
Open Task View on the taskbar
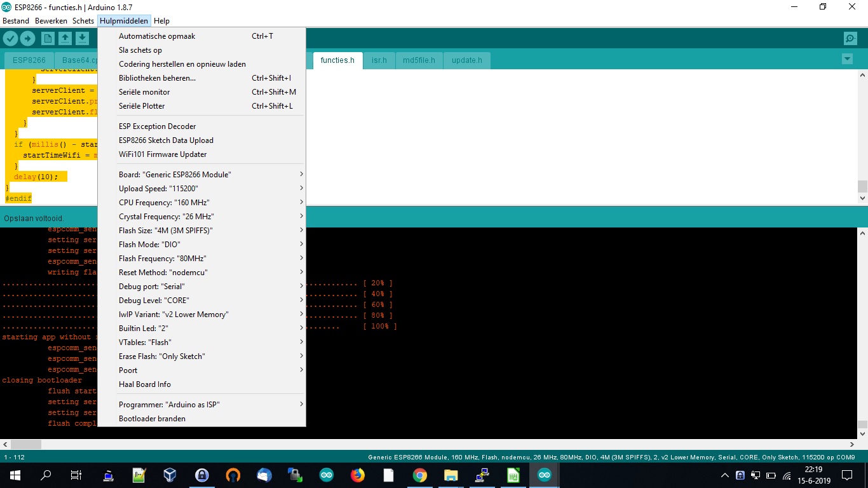pos(76,475)
